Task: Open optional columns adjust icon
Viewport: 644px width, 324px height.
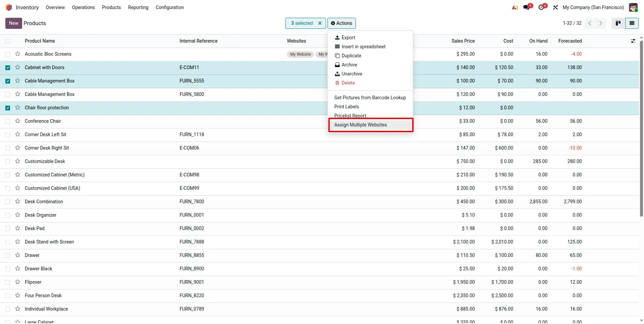Action: tap(633, 41)
